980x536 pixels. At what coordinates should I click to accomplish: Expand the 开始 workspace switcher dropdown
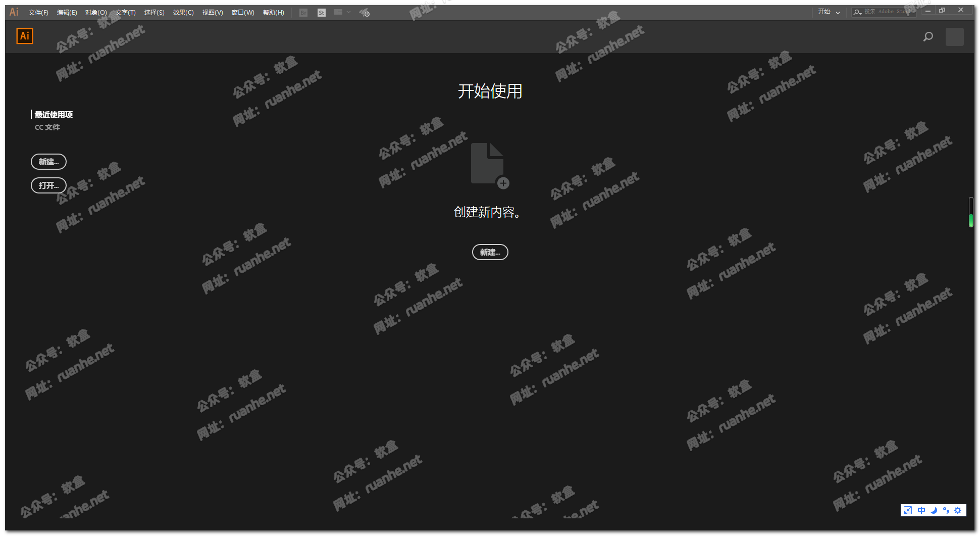coord(829,12)
